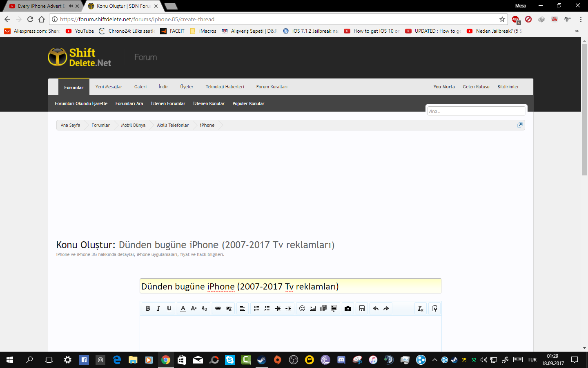Open Steam from the taskbar

262,360
